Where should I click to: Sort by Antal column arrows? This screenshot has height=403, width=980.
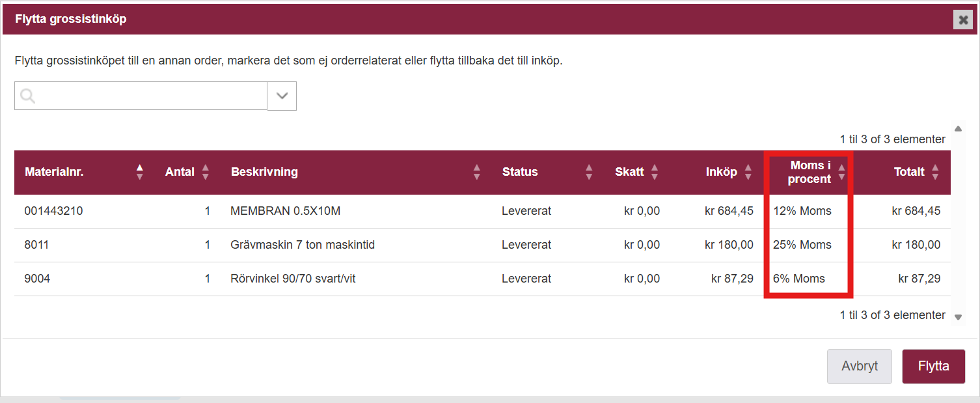pyautogui.click(x=206, y=172)
